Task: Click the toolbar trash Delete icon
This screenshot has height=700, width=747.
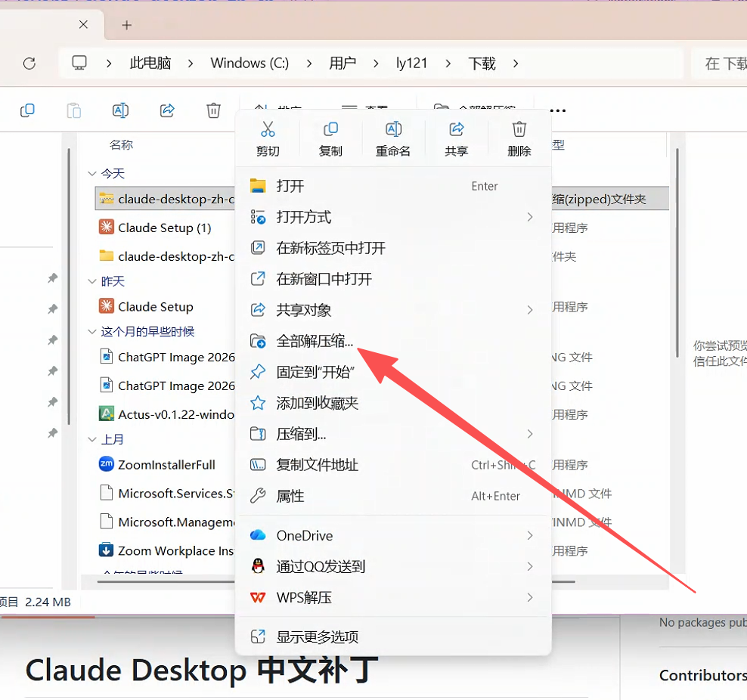Action: click(213, 110)
